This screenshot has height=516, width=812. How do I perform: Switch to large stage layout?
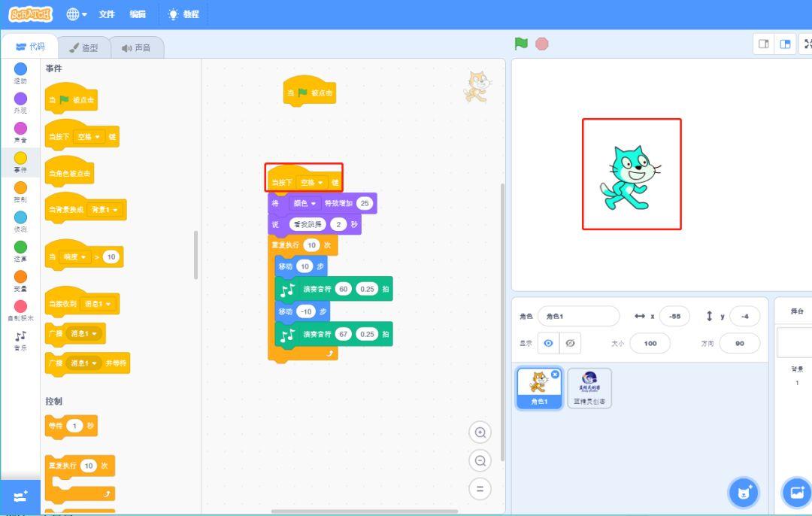tap(785, 44)
